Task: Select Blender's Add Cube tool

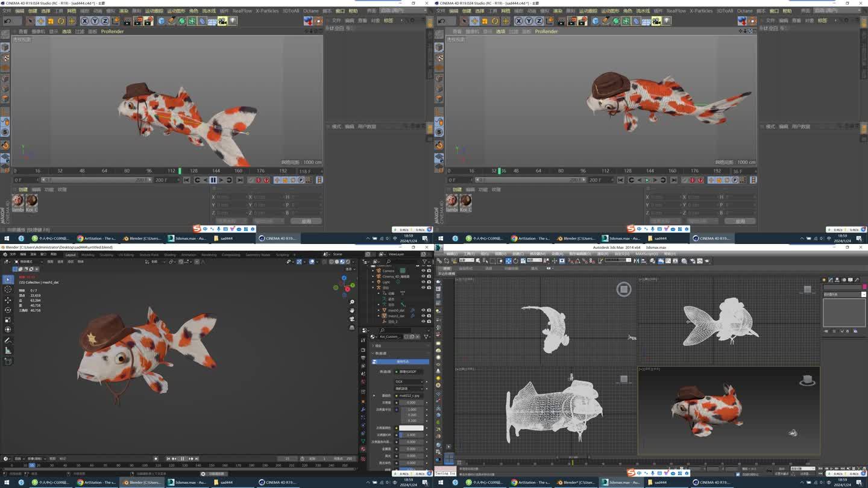Action: pos(8,361)
